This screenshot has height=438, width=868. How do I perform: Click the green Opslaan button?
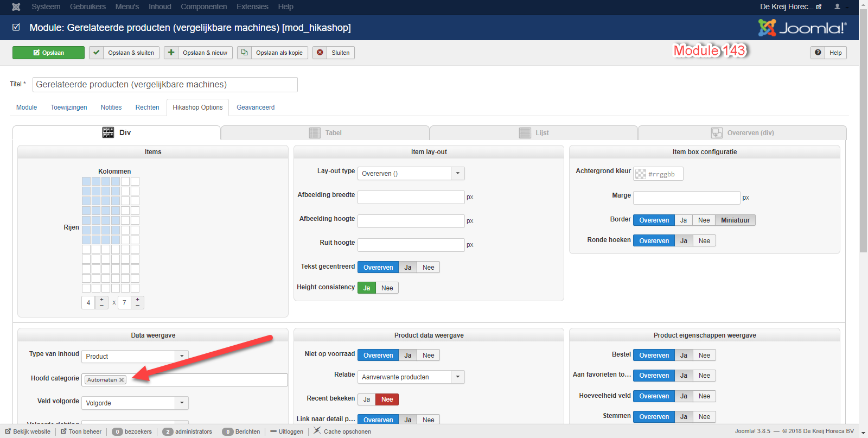(x=48, y=53)
